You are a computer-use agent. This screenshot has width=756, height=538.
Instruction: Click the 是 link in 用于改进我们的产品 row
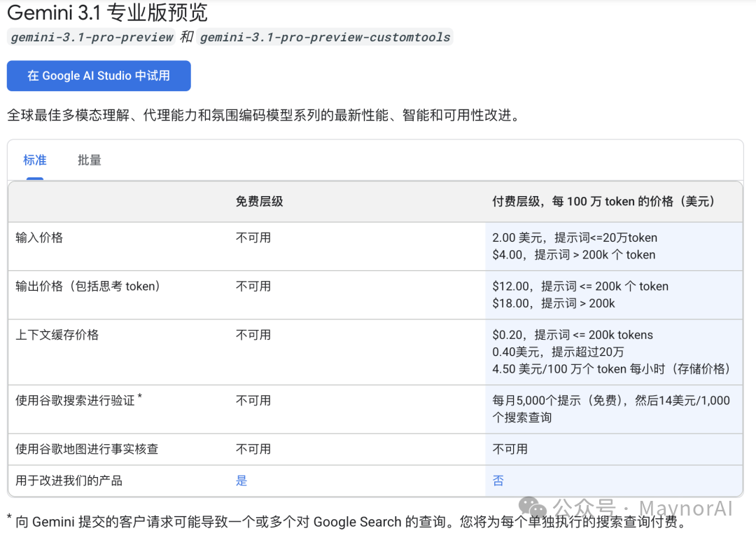tap(241, 481)
